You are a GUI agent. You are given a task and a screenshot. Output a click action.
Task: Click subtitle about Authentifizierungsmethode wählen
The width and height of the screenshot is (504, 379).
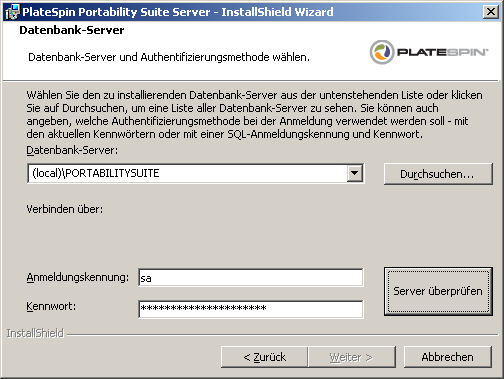169,57
